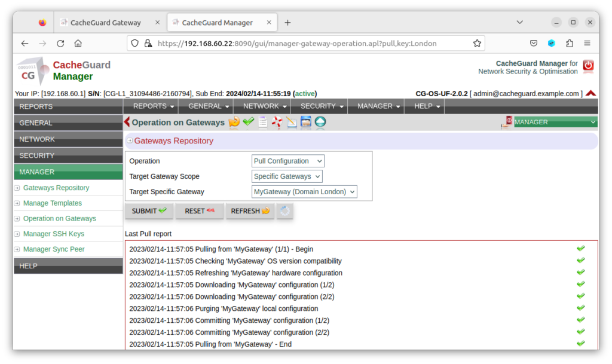Viewport: 612px width, 364px height.
Task: Bookmark this page with the star icon
Action: click(x=477, y=43)
